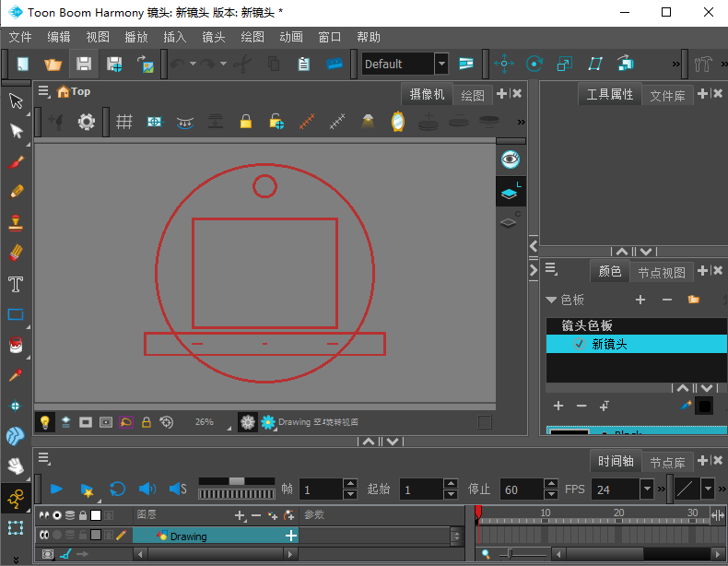Select the Pencil tool
The image size is (728, 566).
(17, 192)
